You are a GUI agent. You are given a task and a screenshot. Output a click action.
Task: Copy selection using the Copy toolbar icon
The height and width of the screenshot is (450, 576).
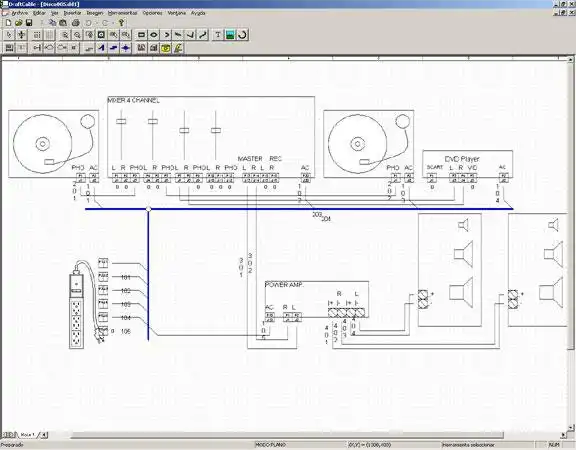point(53,23)
